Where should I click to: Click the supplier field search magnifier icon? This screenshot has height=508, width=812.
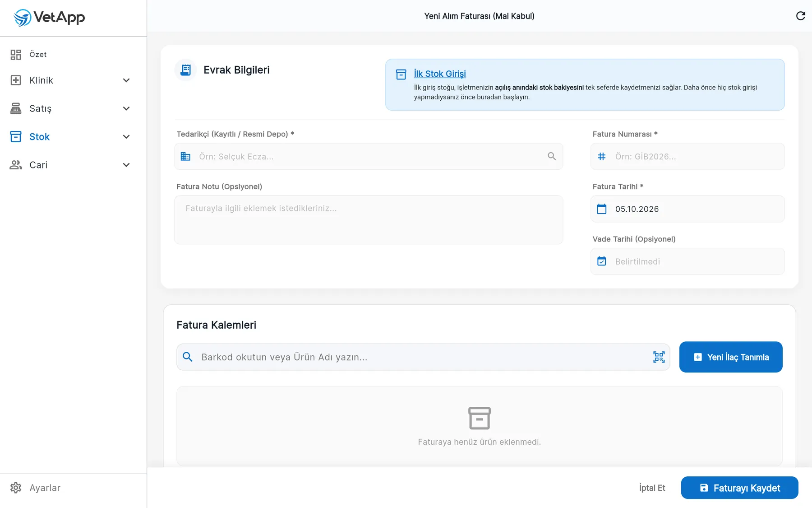tap(552, 156)
